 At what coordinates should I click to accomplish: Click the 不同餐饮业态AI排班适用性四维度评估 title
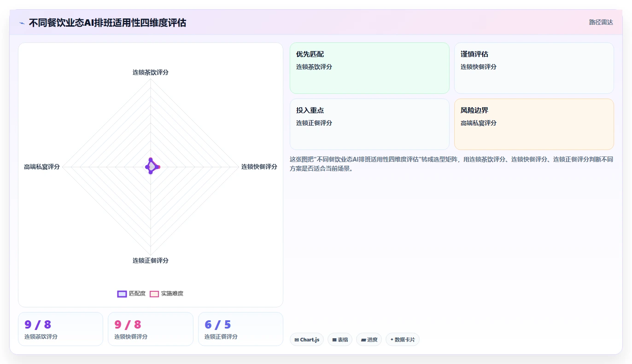(x=107, y=23)
